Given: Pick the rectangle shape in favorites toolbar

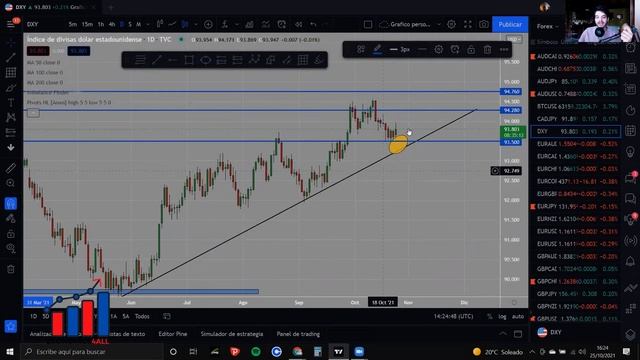Looking at the screenshot, I should pos(189,60).
